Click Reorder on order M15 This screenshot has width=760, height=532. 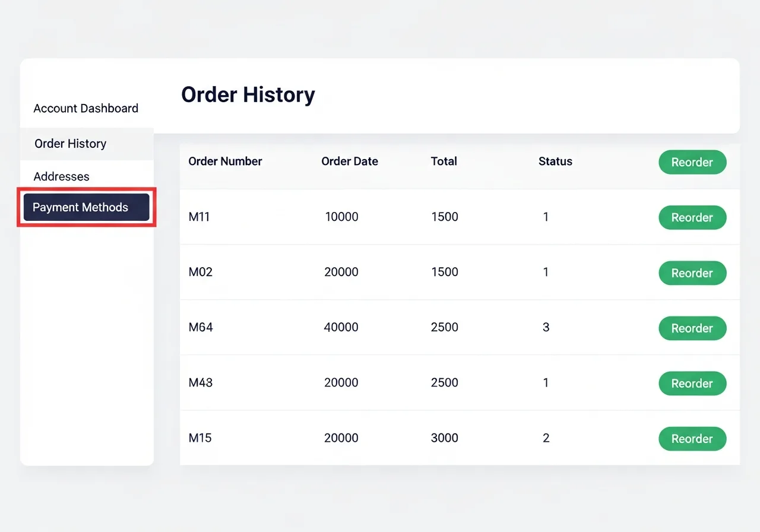692,439
